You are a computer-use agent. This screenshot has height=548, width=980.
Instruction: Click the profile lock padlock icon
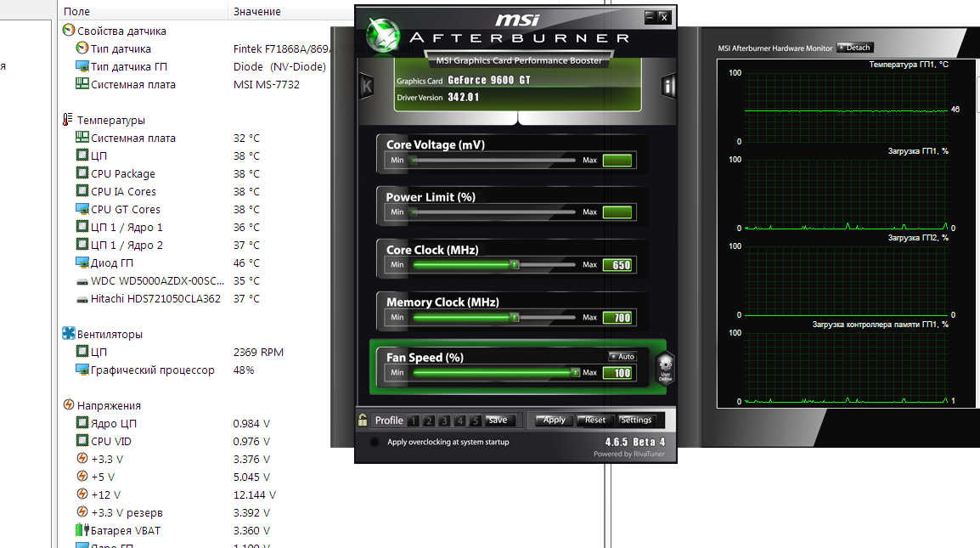(363, 420)
